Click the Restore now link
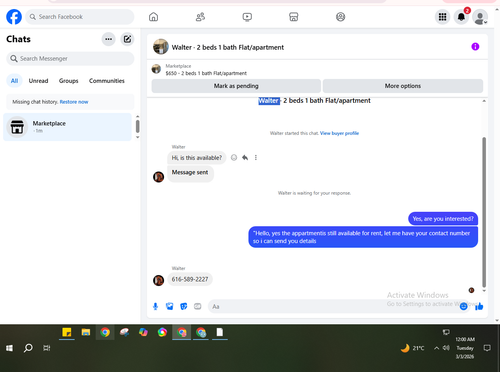This screenshot has height=372, width=500. pyautogui.click(x=74, y=102)
